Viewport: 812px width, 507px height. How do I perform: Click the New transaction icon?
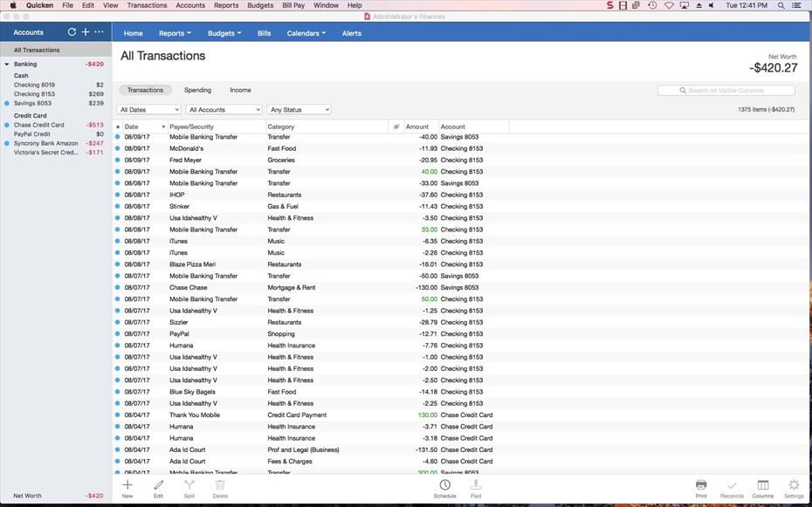point(127,485)
